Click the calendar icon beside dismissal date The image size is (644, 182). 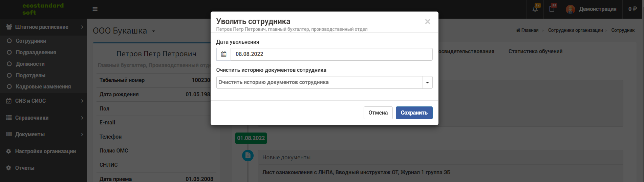pyautogui.click(x=223, y=54)
